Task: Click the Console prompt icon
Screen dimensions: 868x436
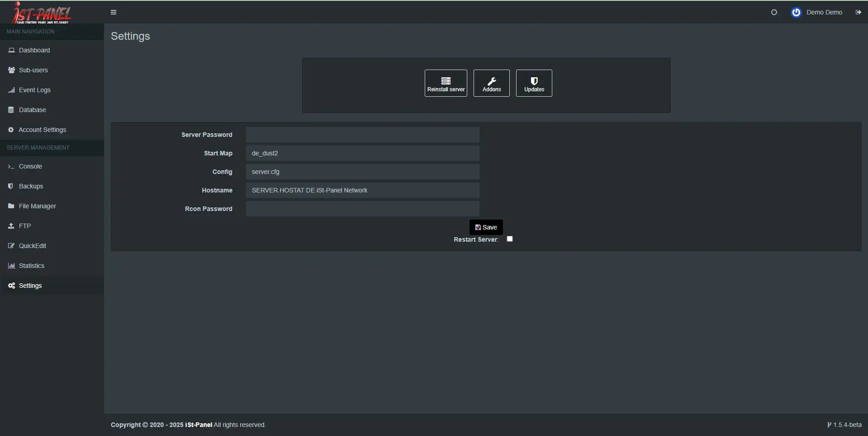Action: tap(11, 166)
